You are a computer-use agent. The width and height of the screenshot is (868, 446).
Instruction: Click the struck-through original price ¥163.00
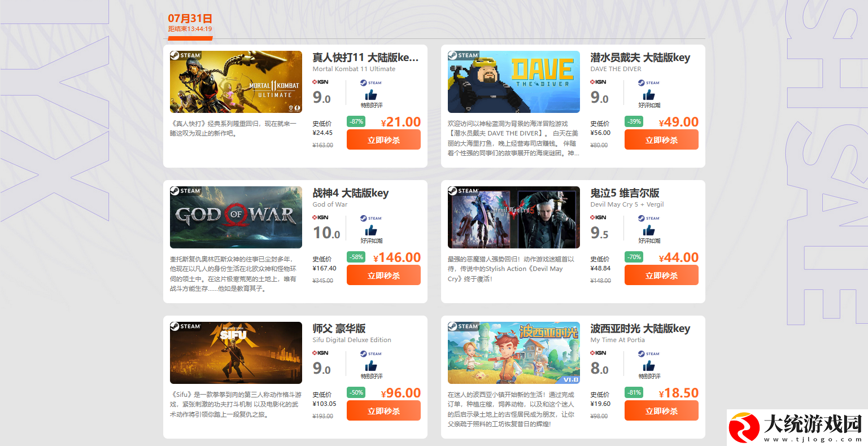coord(322,145)
